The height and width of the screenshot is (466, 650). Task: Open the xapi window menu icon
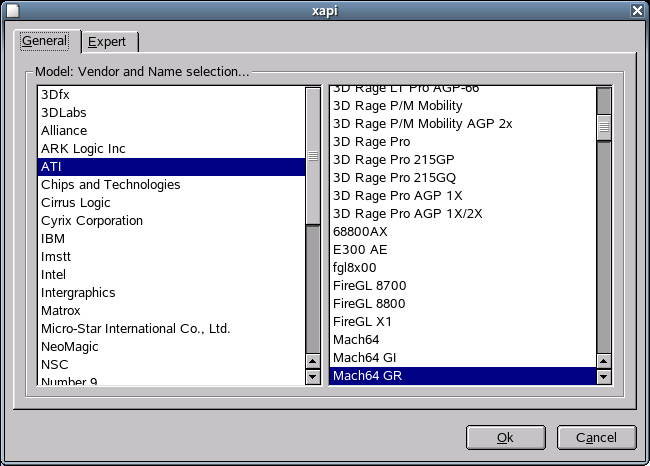pos(12,10)
